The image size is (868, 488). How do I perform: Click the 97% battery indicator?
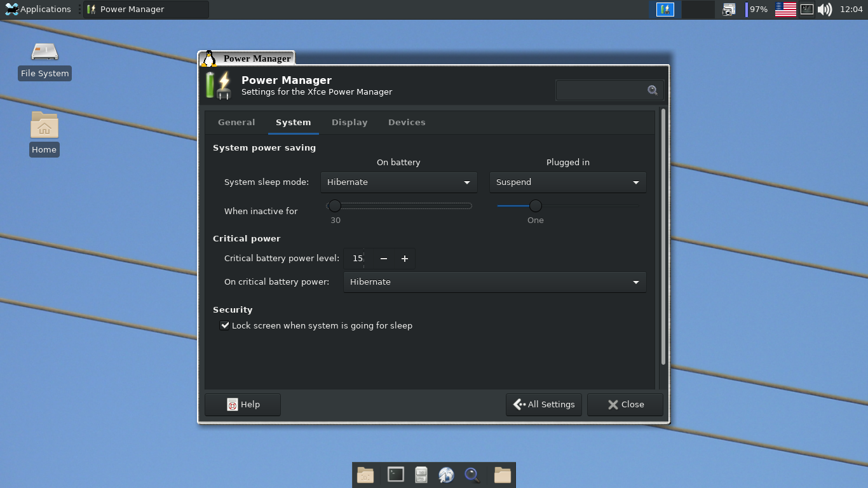coord(757,9)
